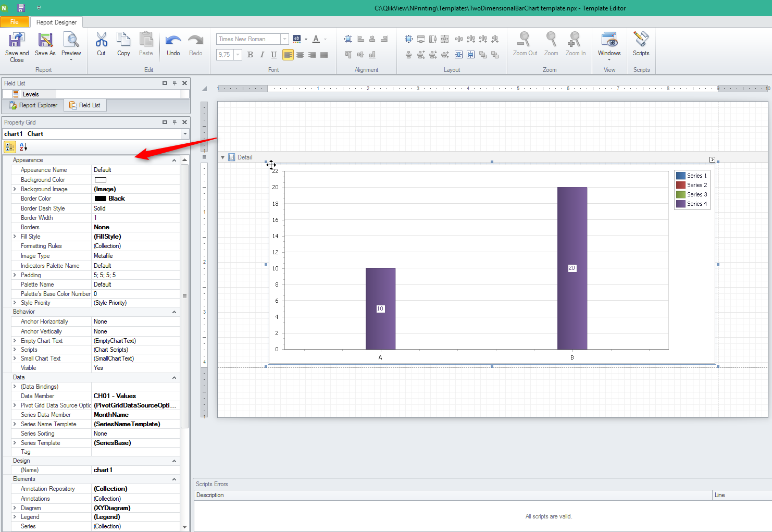The height and width of the screenshot is (532, 772).
Task: Click the Undo arrow icon
Action: (x=173, y=41)
